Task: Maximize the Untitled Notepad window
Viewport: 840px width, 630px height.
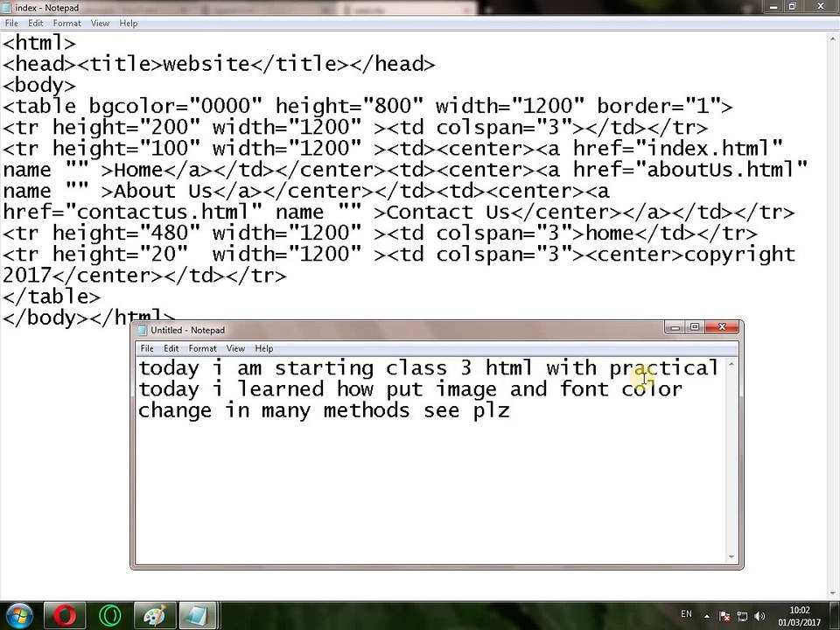Action: [695, 326]
